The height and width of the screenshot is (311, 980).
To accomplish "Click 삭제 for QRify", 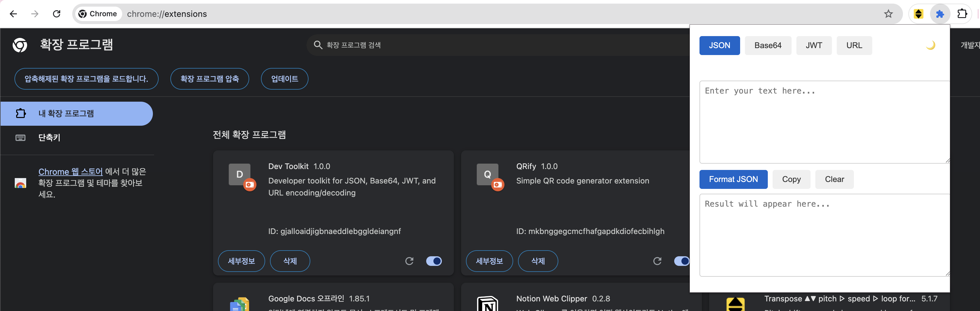I will pos(538,261).
